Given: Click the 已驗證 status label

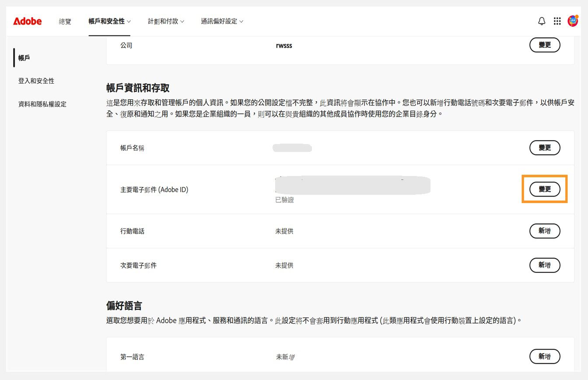Looking at the screenshot, I should (x=284, y=200).
